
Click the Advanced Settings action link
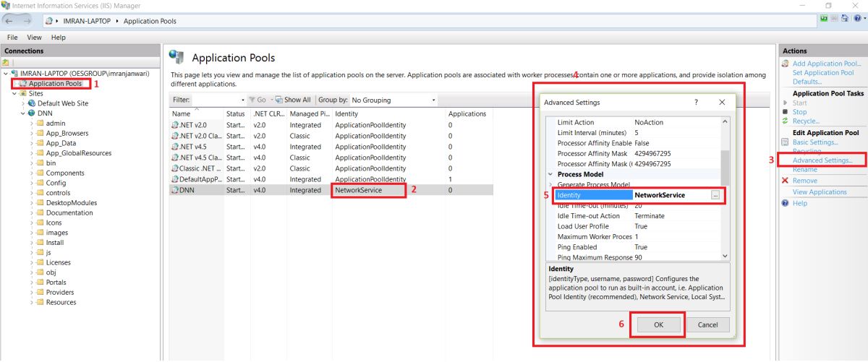[822, 160]
